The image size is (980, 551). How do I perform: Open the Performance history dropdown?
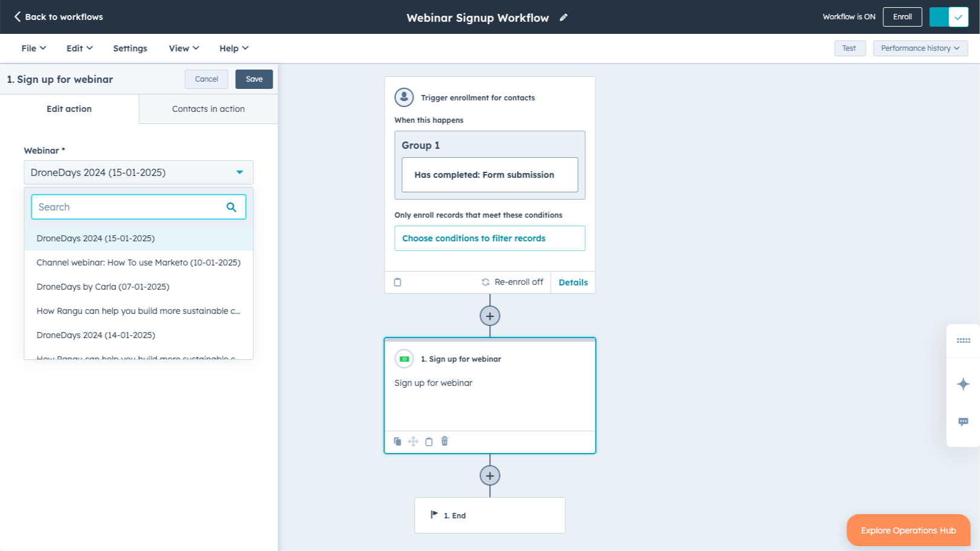[920, 48]
